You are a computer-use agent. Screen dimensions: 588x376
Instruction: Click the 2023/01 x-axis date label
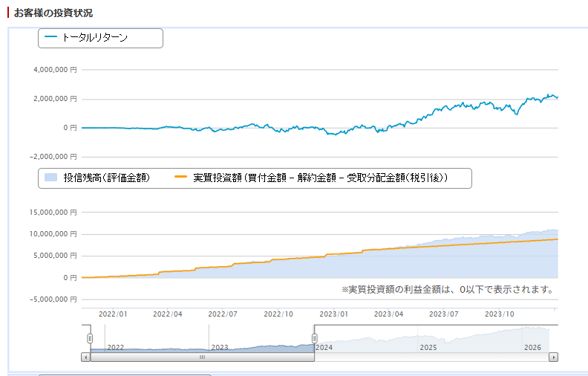click(x=334, y=314)
